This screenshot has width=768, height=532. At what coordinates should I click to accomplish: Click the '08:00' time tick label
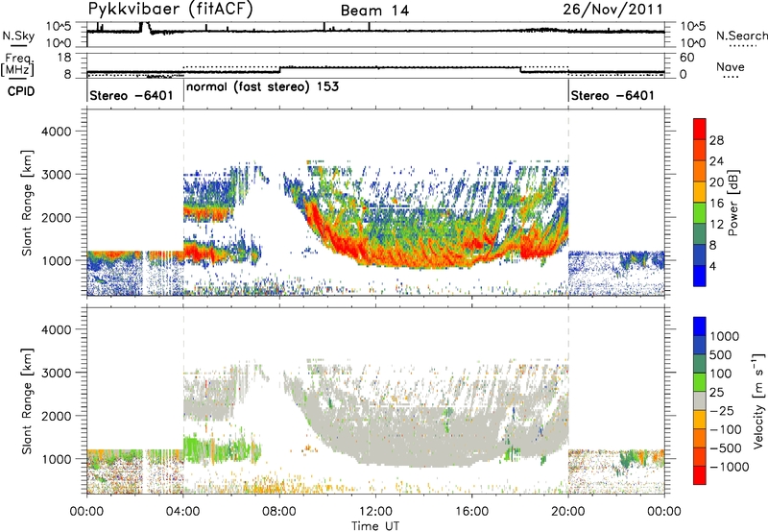[x=279, y=512]
